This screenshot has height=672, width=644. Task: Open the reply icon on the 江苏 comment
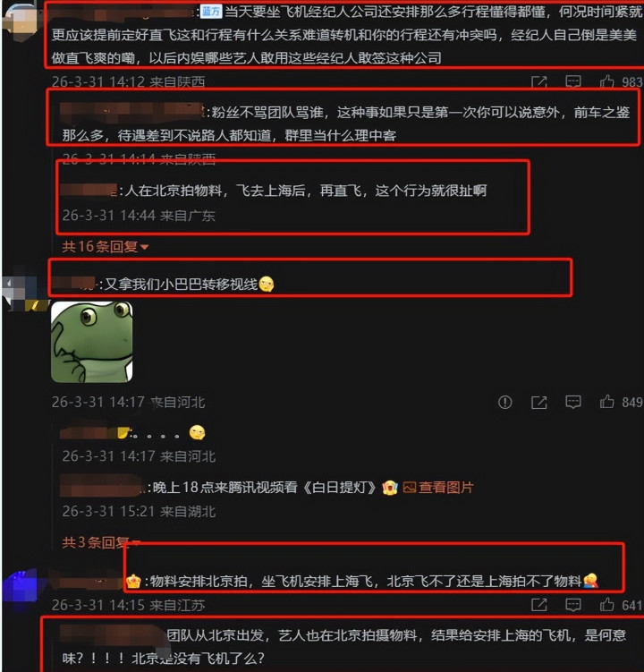pos(572,605)
